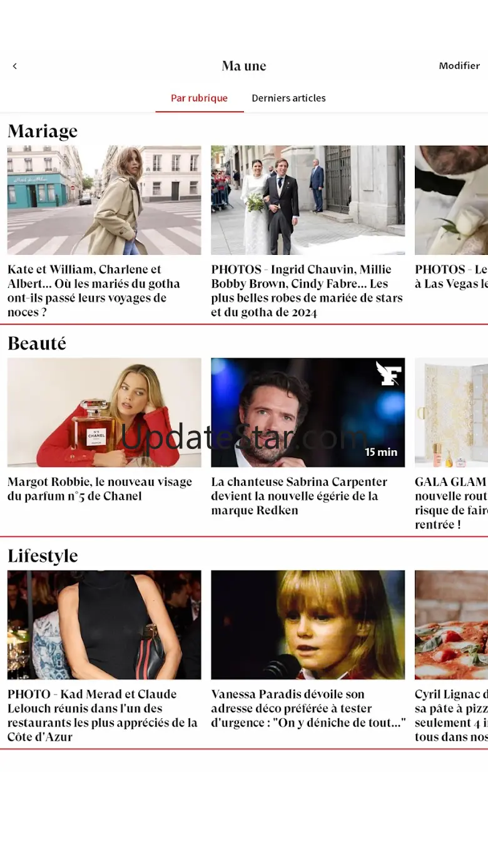488x868 pixels.
Task: Tap the back arrow icon
Action: point(15,66)
